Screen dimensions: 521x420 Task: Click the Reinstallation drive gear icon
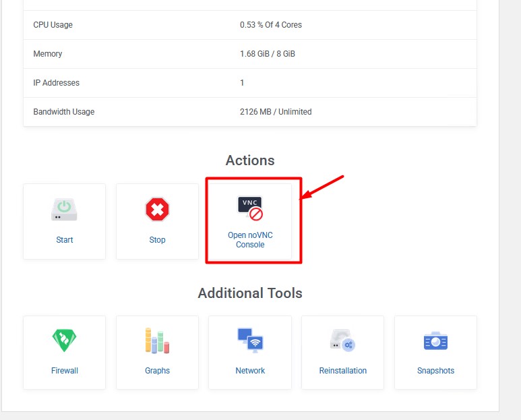[x=342, y=340]
